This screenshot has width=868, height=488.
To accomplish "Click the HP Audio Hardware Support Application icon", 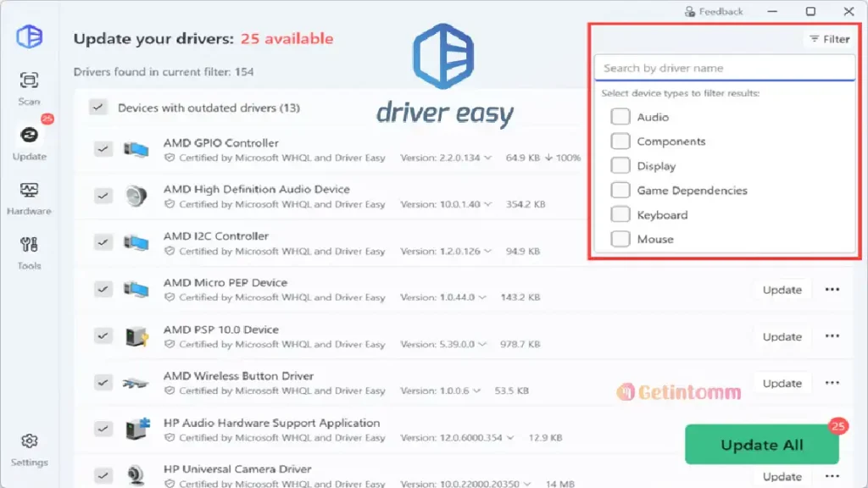I will [x=137, y=429].
